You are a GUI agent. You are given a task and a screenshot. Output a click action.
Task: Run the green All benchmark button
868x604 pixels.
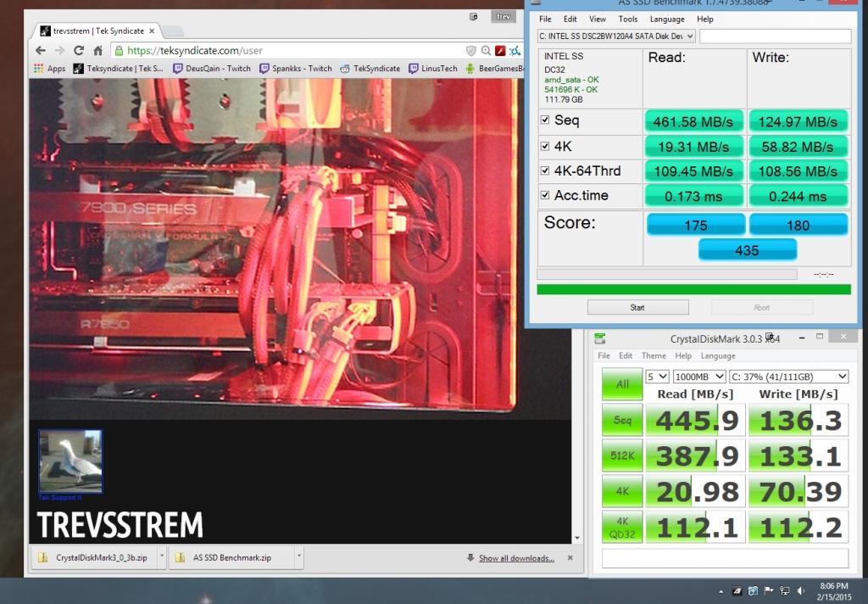[622, 384]
